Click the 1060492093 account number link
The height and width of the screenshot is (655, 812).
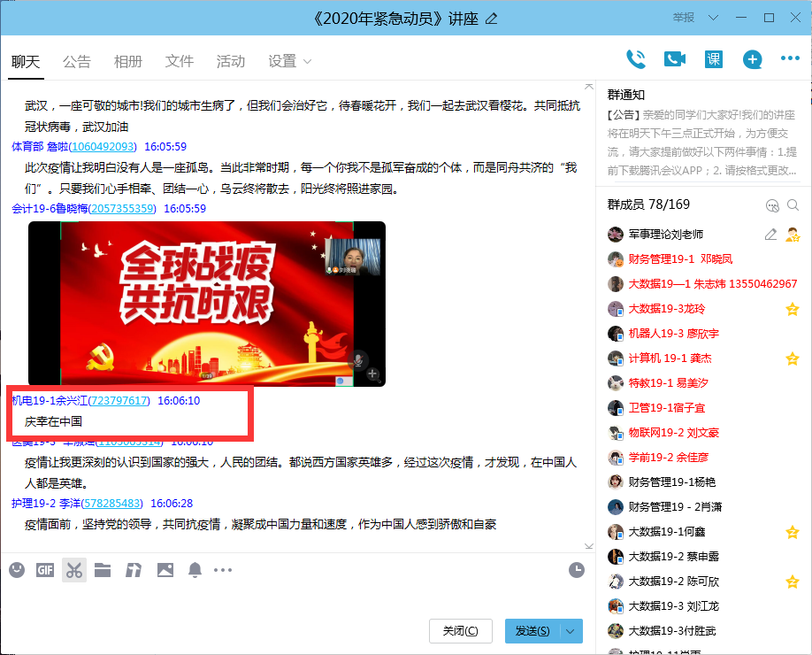(103, 147)
